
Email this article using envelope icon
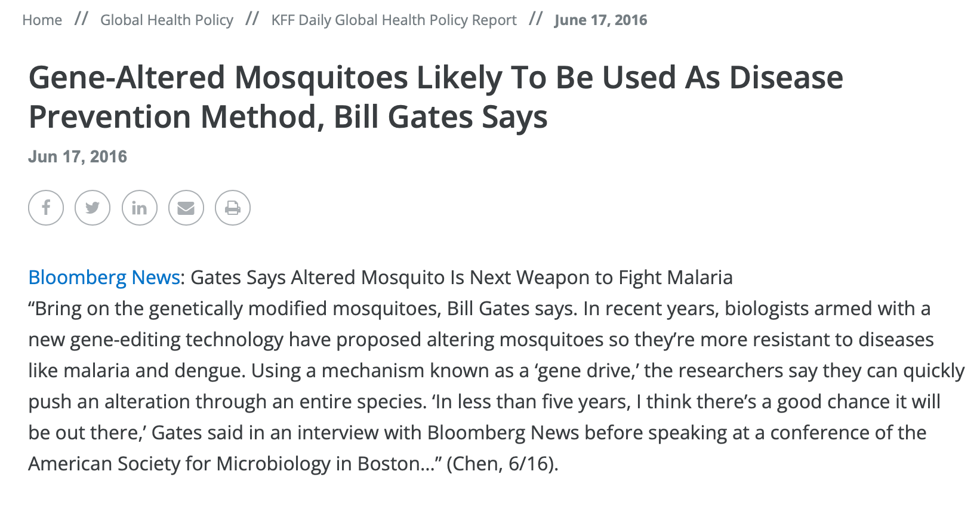[x=186, y=208]
